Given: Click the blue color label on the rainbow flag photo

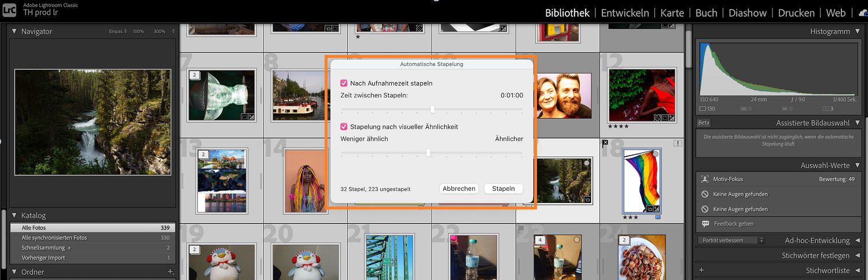Looking at the screenshot, I should (x=657, y=218).
